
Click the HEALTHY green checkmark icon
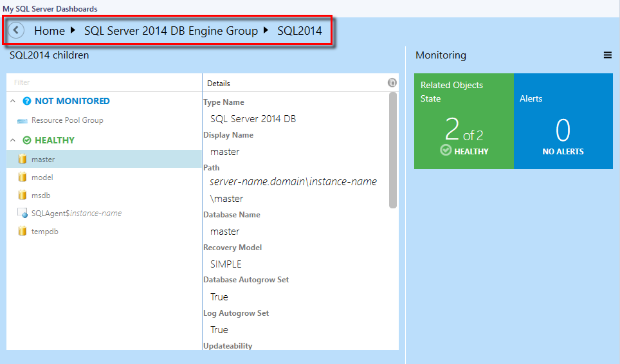[x=27, y=140]
